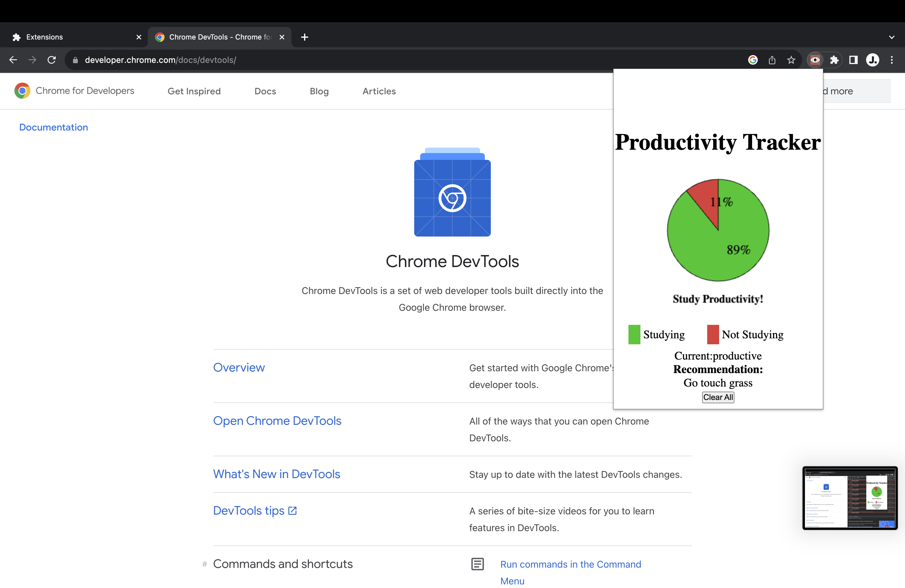Reload the current page
Image resolution: width=905 pixels, height=588 pixels.
click(x=52, y=60)
